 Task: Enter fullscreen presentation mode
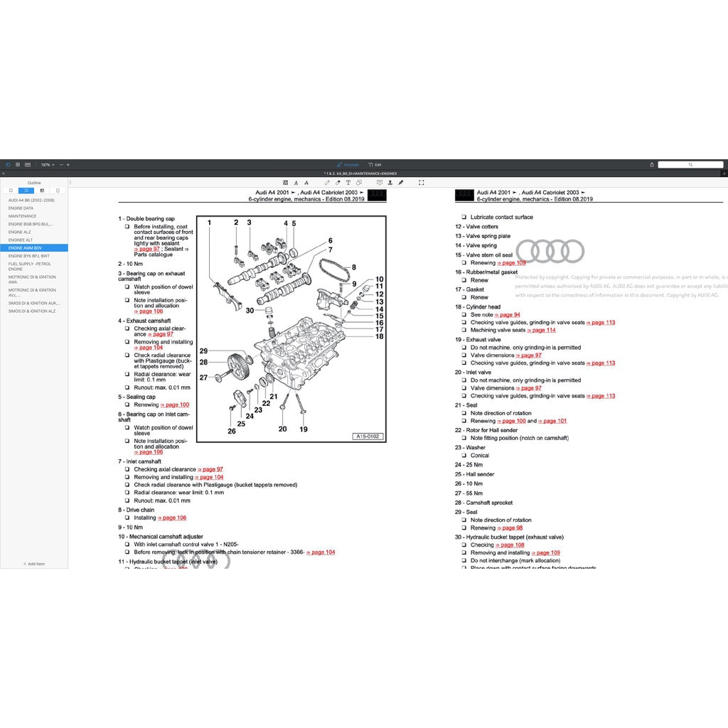point(422,183)
